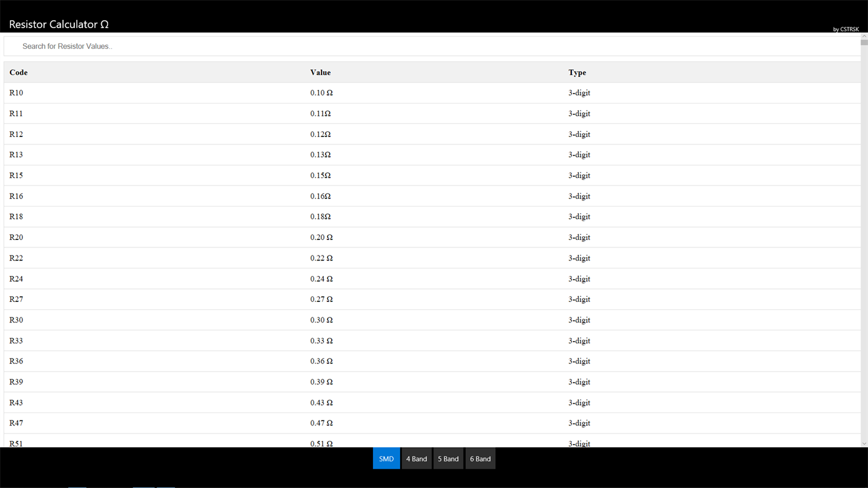Go to the 6 Band tab
868x488 pixels.
(480, 459)
